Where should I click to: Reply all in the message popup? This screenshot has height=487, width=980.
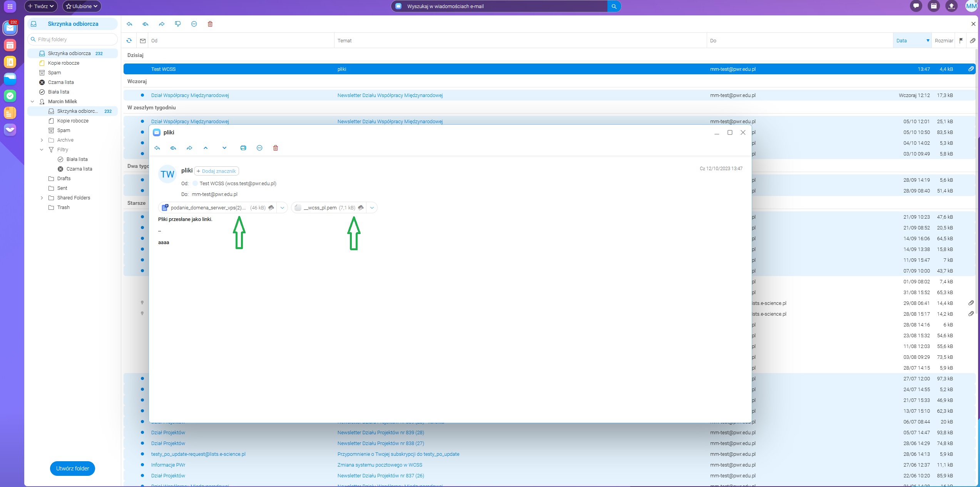click(x=173, y=148)
